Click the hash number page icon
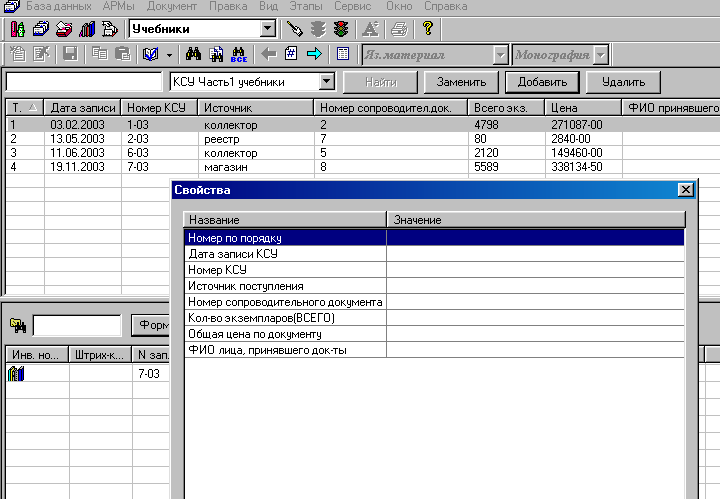This screenshot has height=499, width=720. pyautogui.click(x=291, y=54)
